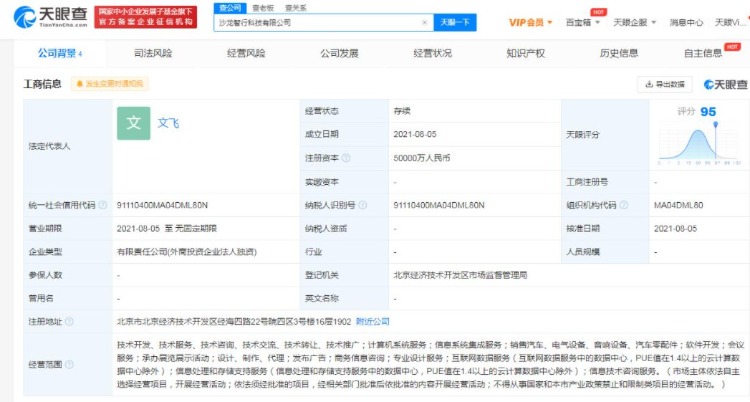Select the 核准日期 value 2021-08-05
Image resolution: width=750 pixels, height=402 pixels.
(x=675, y=229)
